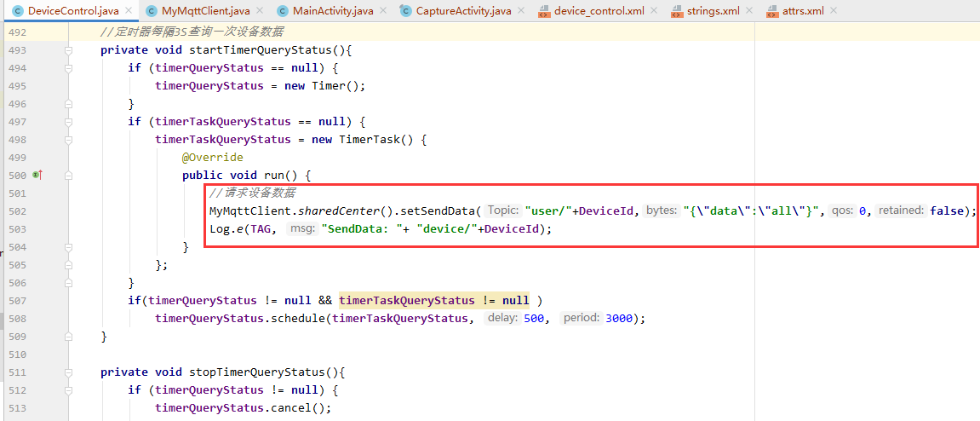Click the fold end marker at line 509

[x=68, y=337]
